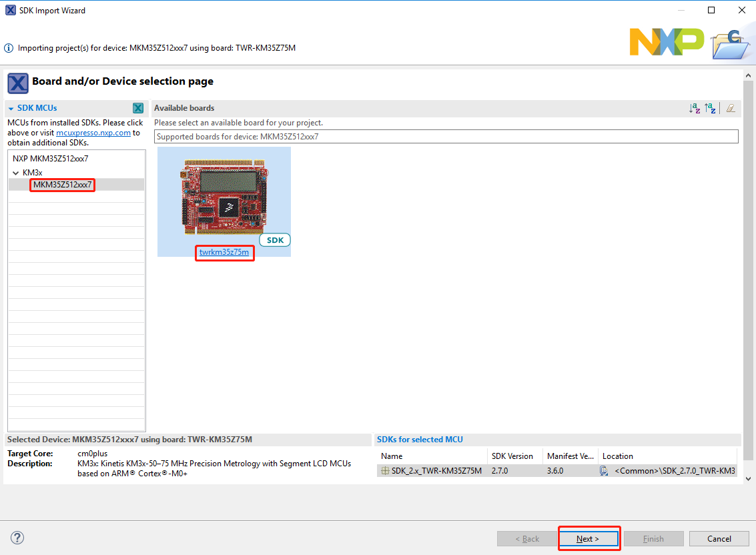Collapse the SDK MCUs section arrow
Viewport: 756px width, 555px height.
point(11,108)
